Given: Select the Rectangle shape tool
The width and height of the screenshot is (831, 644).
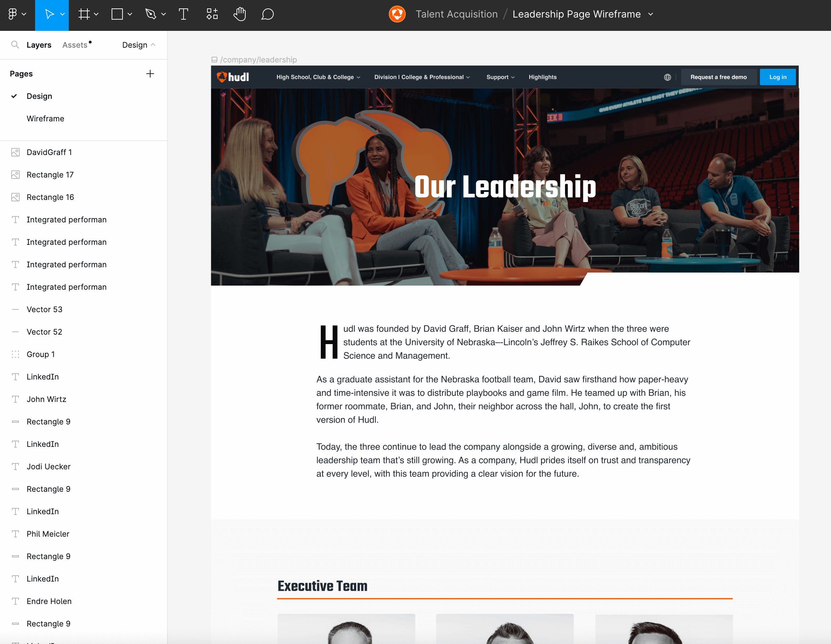Looking at the screenshot, I should (x=117, y=14).
